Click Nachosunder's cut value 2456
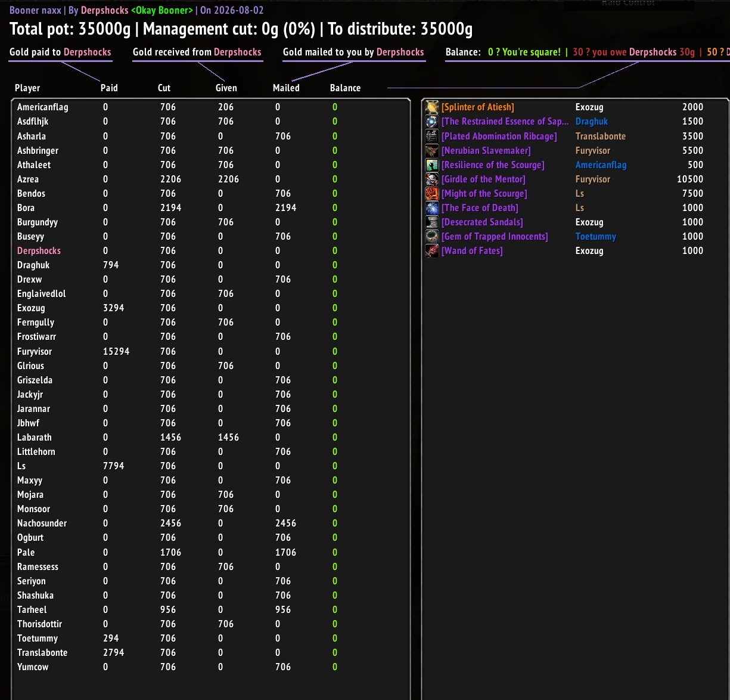The height and width of the screenshot is (700, 730). point(170,523)
